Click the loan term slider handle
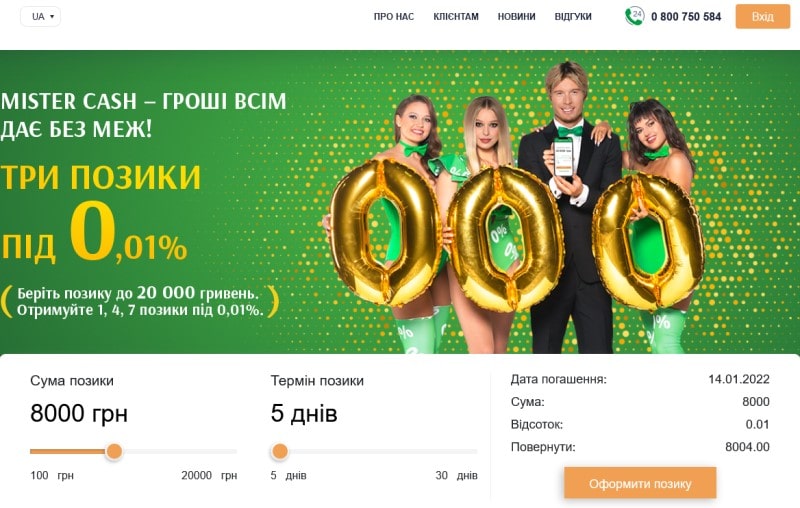This screenshot has width=800, height=508. coord(280,451)
